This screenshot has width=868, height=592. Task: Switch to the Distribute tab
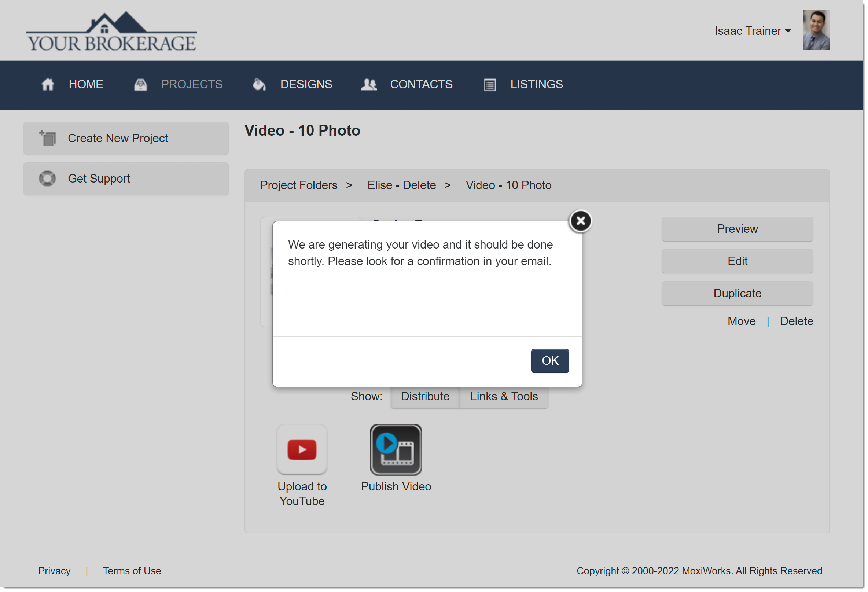click(425, 396)
